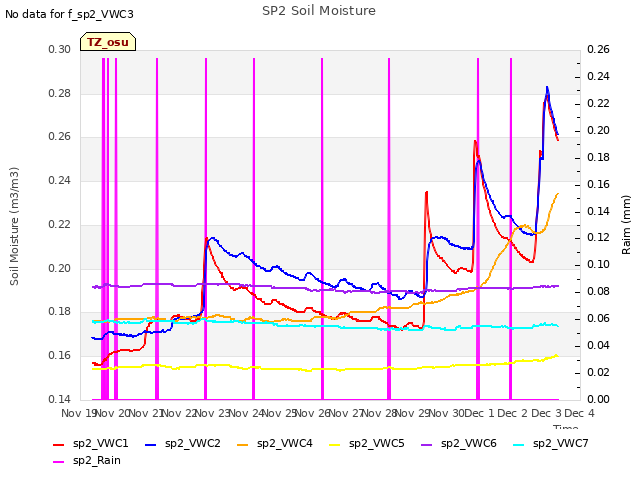Image resolution: width=640 pixels, height=480 pixels.
Task: Click the purple sp2_VWC6 legend color marker
Action: (x=427, y=444)
